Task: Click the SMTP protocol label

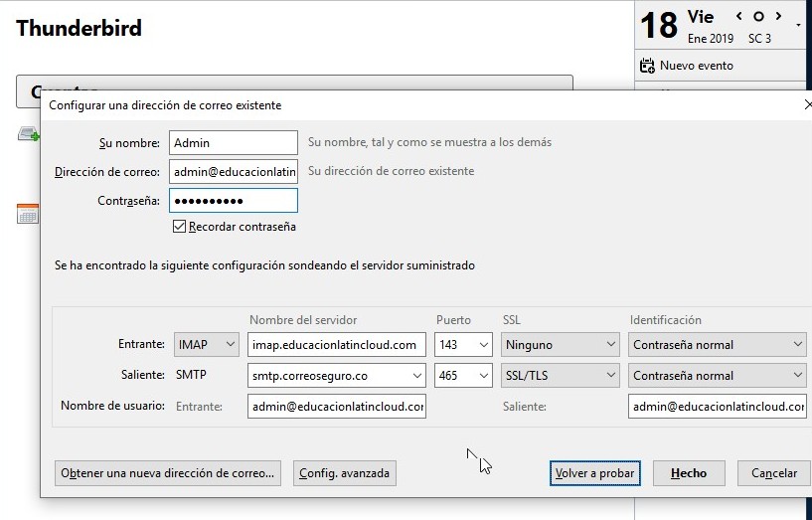Action: [191, 375]
